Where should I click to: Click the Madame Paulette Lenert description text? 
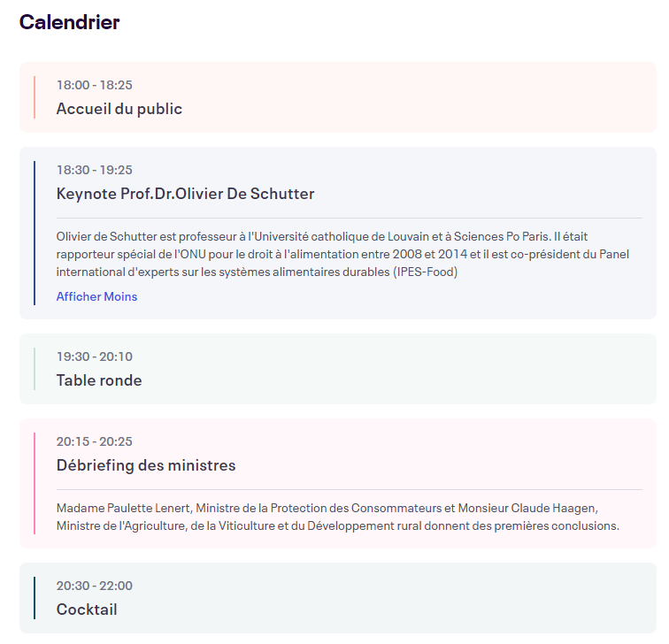coord(338,517)
